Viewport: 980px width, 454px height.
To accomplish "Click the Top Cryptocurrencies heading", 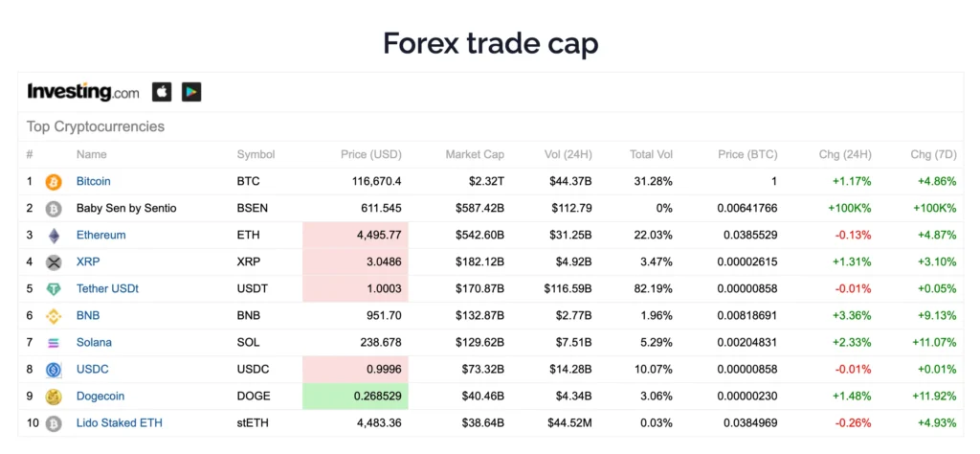I will pos(96,126).
